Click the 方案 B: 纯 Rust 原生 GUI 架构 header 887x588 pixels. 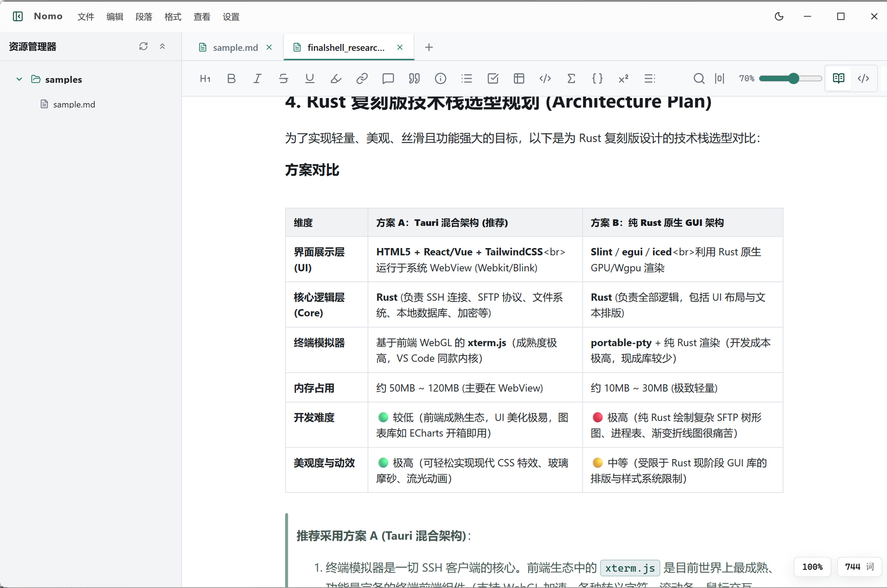[682, 223]
